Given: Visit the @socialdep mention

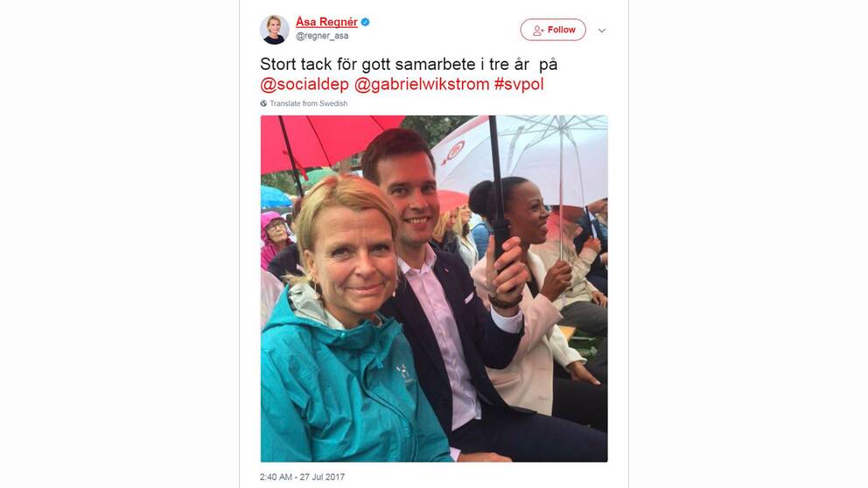Looking at the screenshot, I should tap(304, 84).
